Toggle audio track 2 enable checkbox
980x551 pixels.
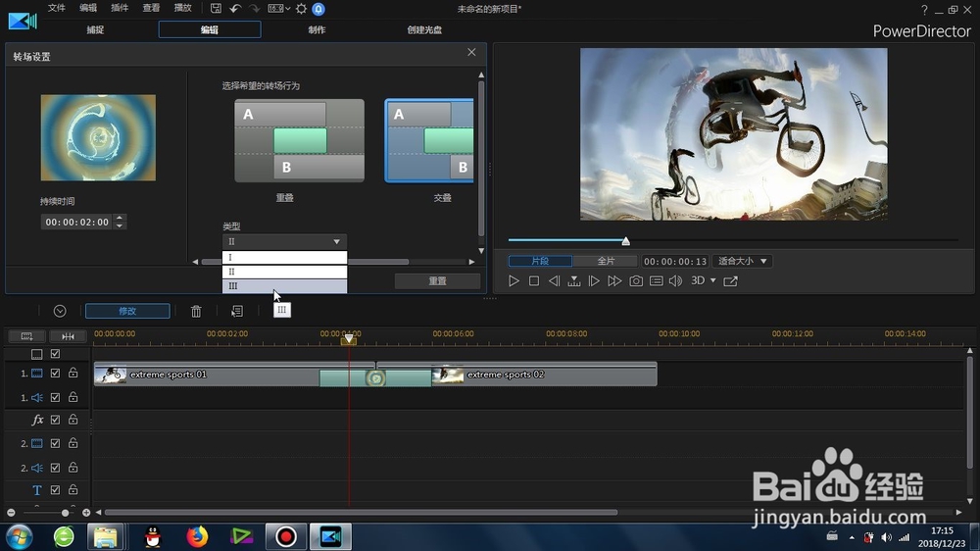(x=55, y=468)
